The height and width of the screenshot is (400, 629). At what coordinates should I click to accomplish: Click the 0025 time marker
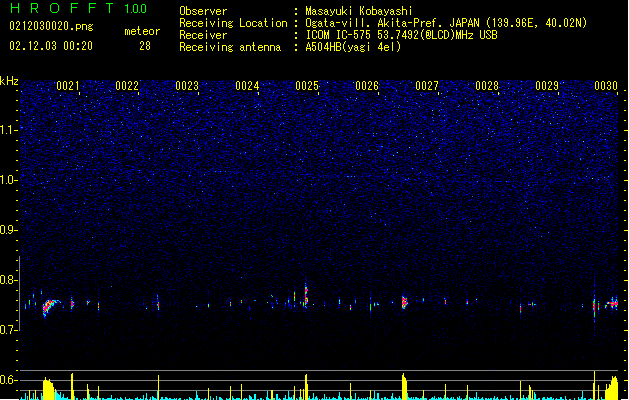tap(307, 86)
